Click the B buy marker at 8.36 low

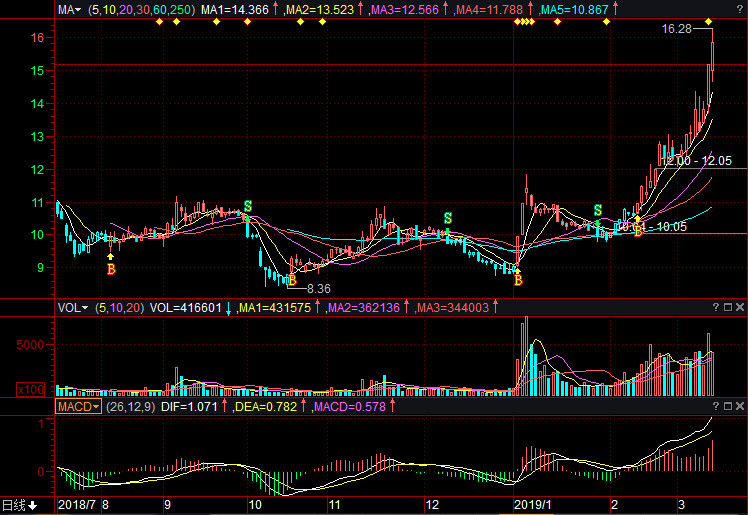(292, 281)
